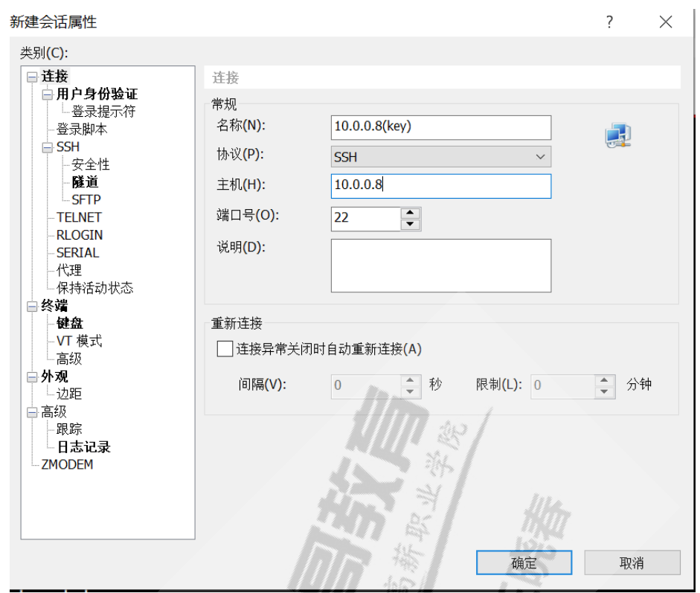
Task: Select 用户身份验证 in the tree
Action: (x=97, y=94)
